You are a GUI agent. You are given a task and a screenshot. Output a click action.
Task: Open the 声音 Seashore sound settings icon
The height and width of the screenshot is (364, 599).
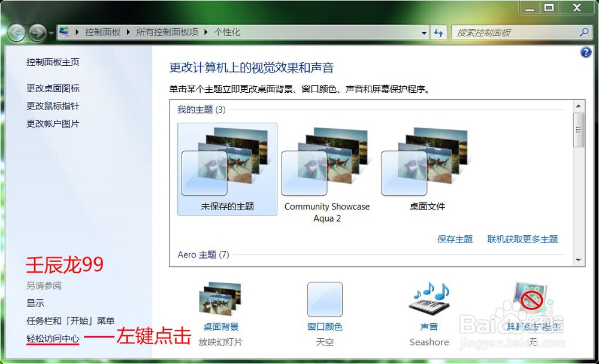[429, 299]
